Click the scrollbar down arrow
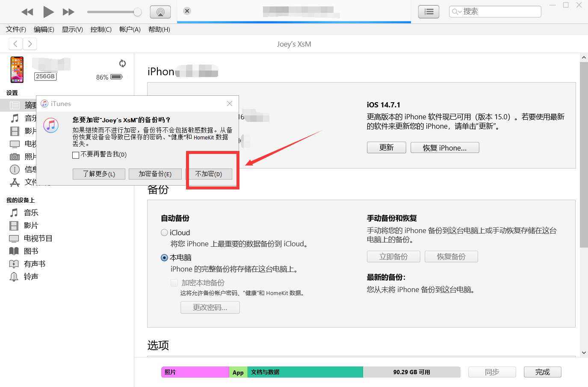The height and width of the screenshot is (387, 588). [584, 353]
